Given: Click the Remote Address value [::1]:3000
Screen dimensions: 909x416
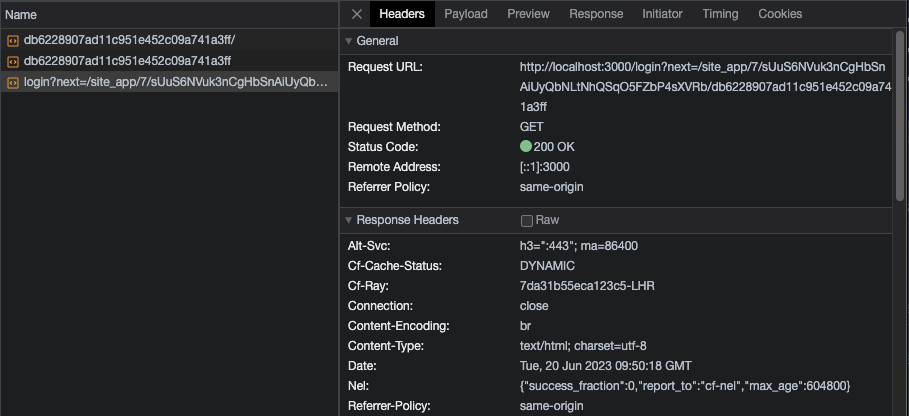Looking at the screenshot, I should (544, 167).
